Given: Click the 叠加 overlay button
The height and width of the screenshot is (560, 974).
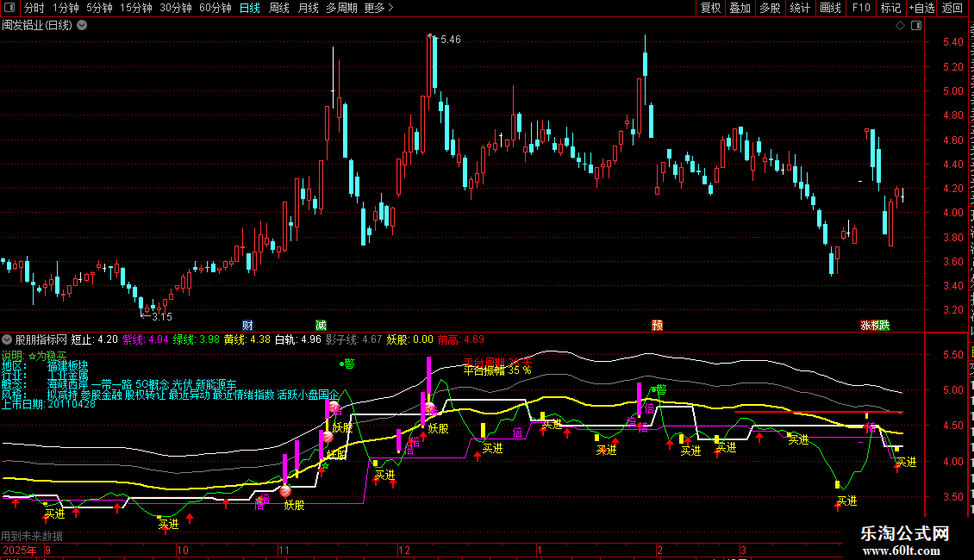Looking at the screenshot, I should [x=740, y=8].
